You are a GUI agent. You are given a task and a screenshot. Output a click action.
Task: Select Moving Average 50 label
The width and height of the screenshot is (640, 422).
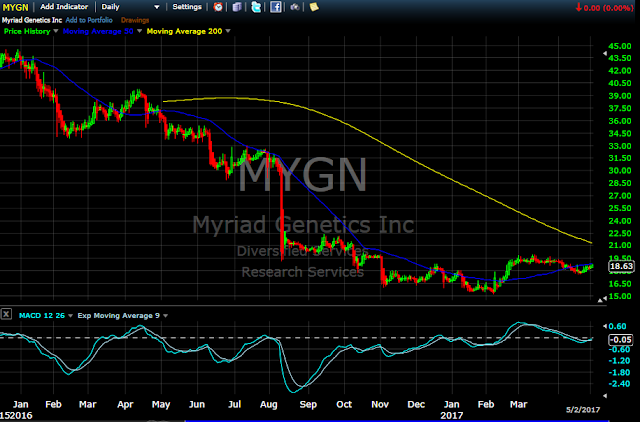click(98, 31)
